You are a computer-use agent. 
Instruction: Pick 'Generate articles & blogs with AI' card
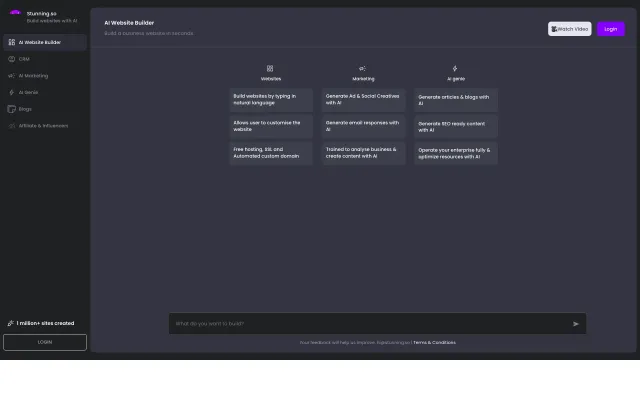tap(454, 99)
